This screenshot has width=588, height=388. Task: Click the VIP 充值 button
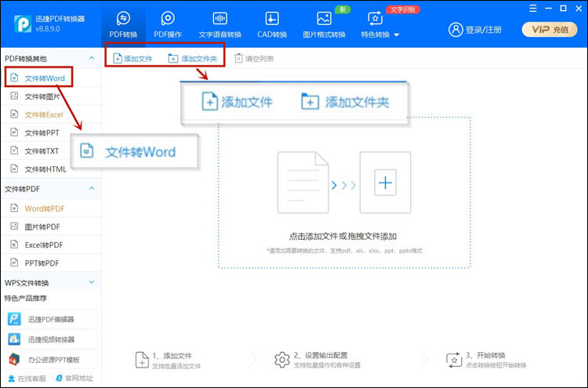pyautogui.click(x=550, y=29)
